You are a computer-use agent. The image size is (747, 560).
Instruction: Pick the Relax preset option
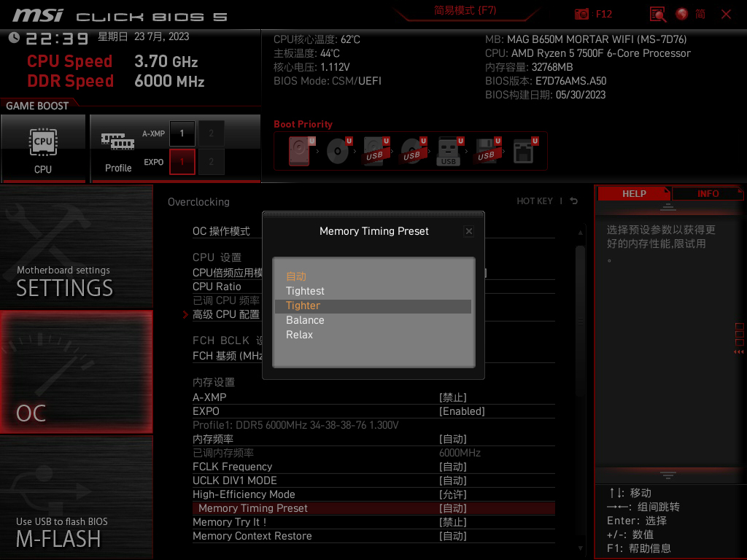(x=299, y=335)
